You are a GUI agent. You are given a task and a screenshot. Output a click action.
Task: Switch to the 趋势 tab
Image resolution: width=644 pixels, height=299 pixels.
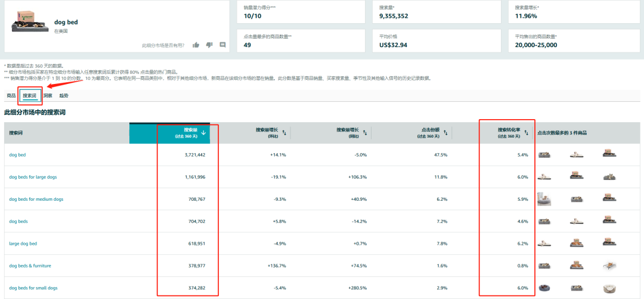(x=64, y=95)
